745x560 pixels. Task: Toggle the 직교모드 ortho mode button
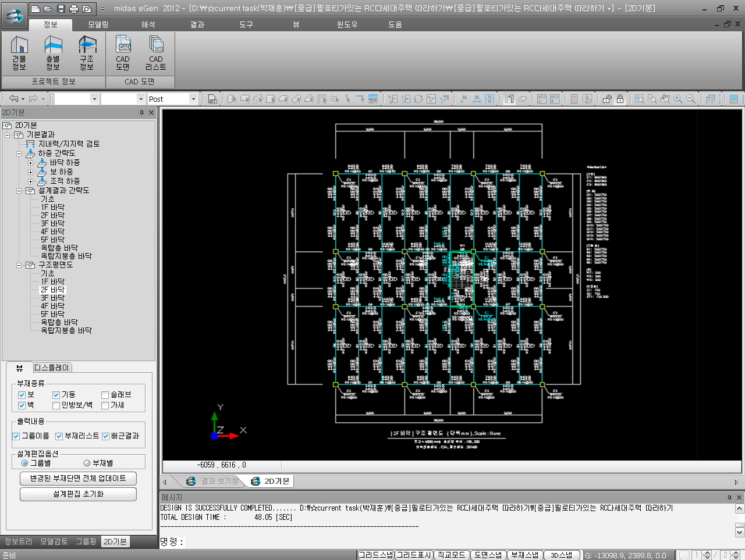[451, 555]
